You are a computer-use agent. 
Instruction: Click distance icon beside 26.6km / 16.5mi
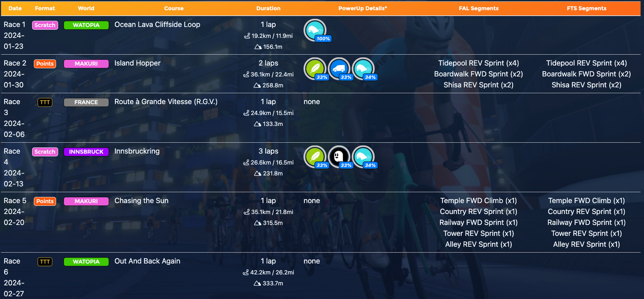tap(246, 163)
